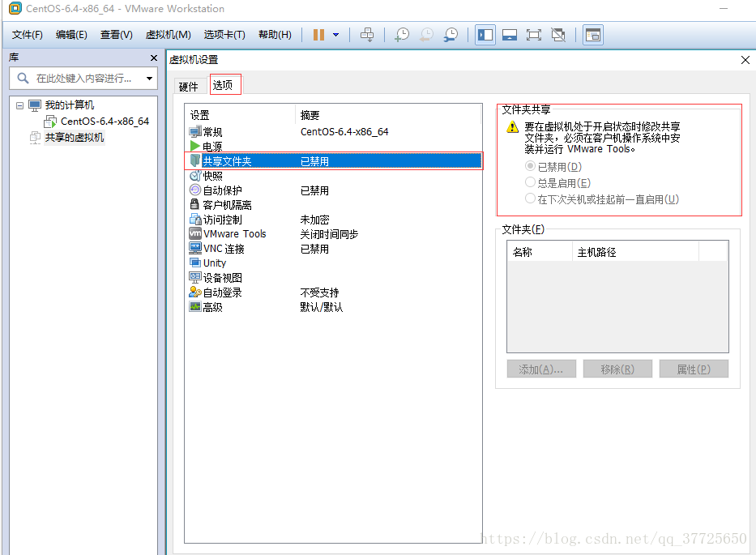Click 关闭时间同步 summary text

pyautogui.click(x=329, y=234)
